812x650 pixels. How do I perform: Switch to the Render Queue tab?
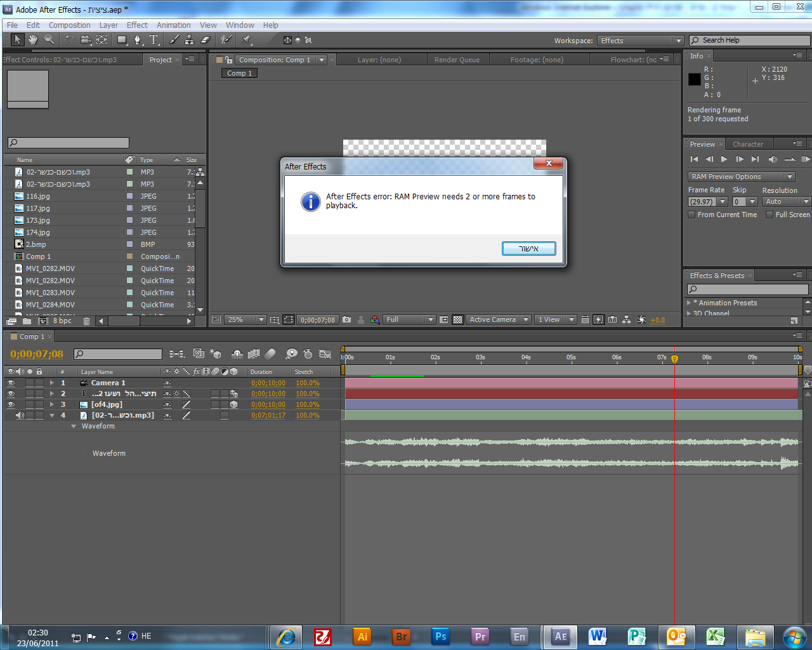tap(457, 60)
